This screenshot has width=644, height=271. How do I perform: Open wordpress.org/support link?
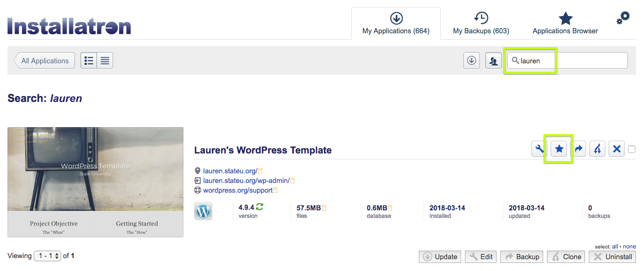coord(238,190)
